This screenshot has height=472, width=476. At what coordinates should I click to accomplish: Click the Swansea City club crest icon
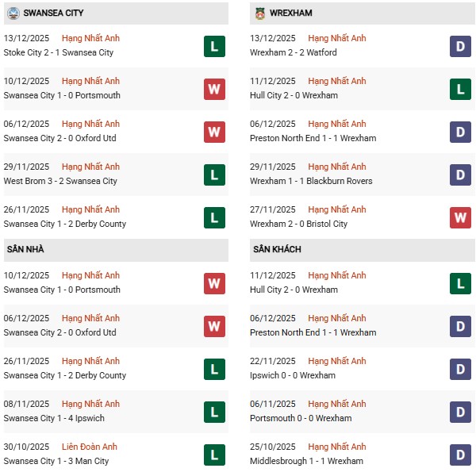coord(11,13)
